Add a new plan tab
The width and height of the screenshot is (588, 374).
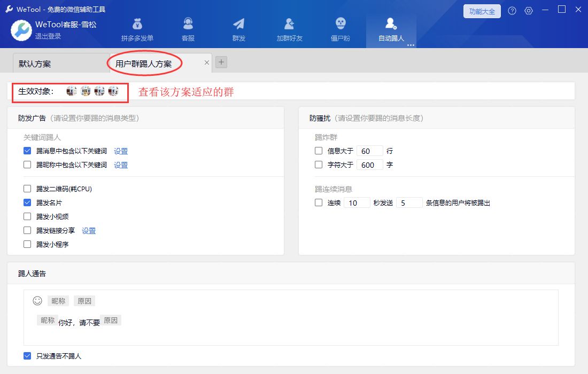pos(221,62)
